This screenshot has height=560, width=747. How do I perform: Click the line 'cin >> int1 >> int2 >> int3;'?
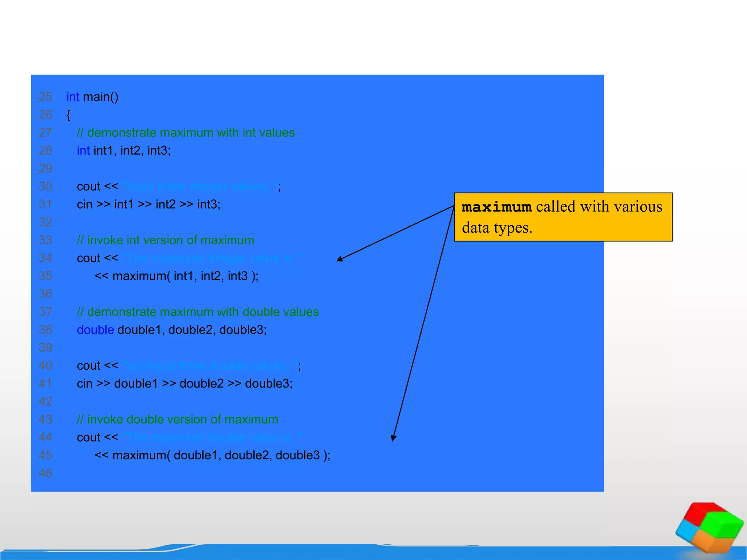[148, 204]
